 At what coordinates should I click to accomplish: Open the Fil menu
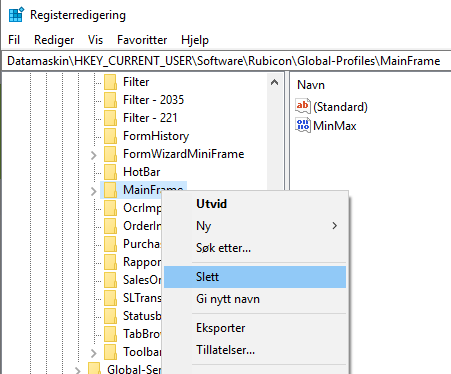(x=14, y=40)
